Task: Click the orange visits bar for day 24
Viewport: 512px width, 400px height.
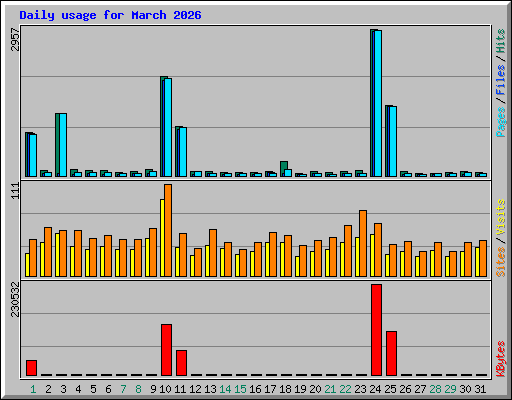Action: point(378,250)
